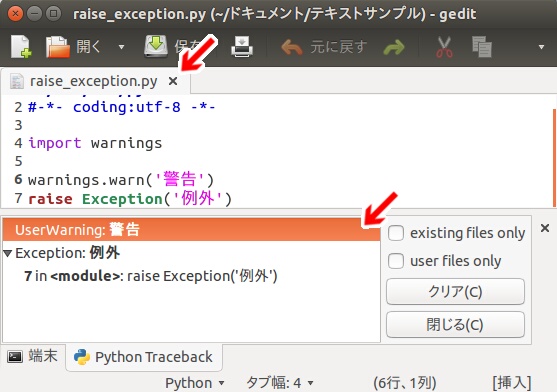Image resolution: width=557 pixels, height=392 pixels.
Task: Click the (6行、1列) cursor position status
Action: 404,383
